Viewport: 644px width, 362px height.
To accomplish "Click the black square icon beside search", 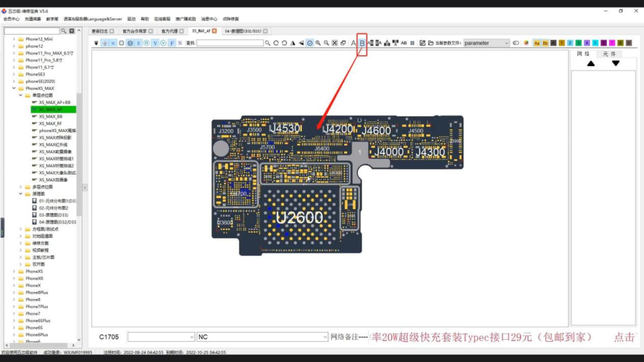I will tap(72, 31).
